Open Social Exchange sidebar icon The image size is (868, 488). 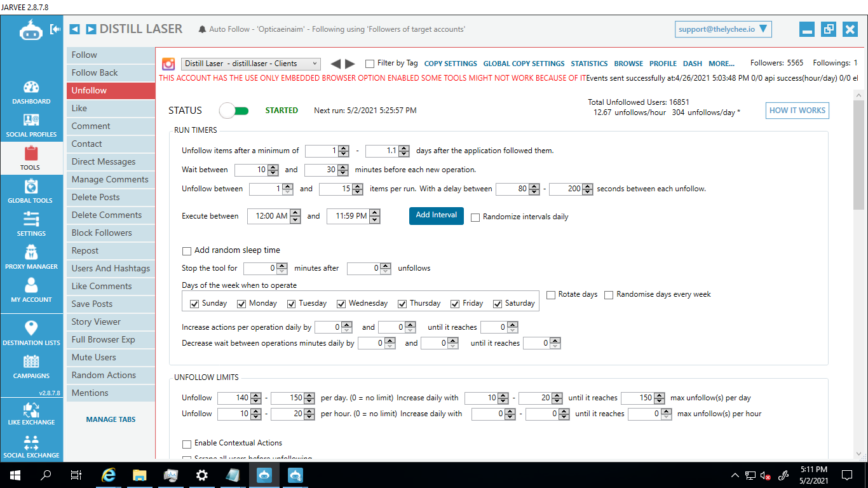tap(31, 446)
